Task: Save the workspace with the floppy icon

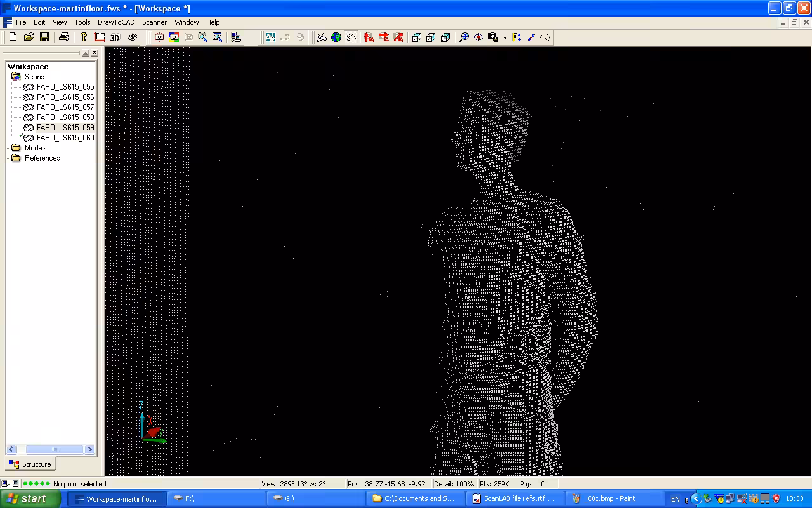Action: pyautogui.click(x=44, y=37)
